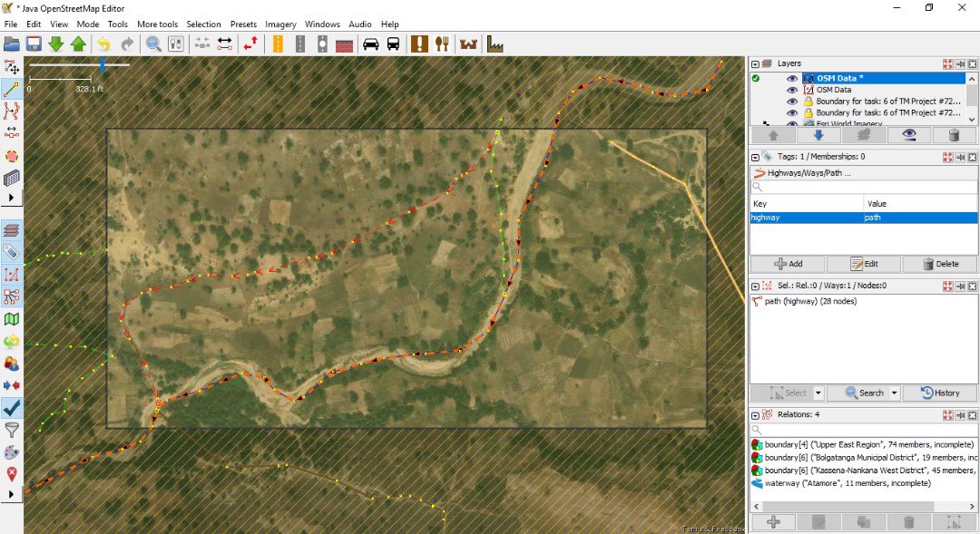
Task: Adjust the zoom slider on the map
Action: click(103, 64)
